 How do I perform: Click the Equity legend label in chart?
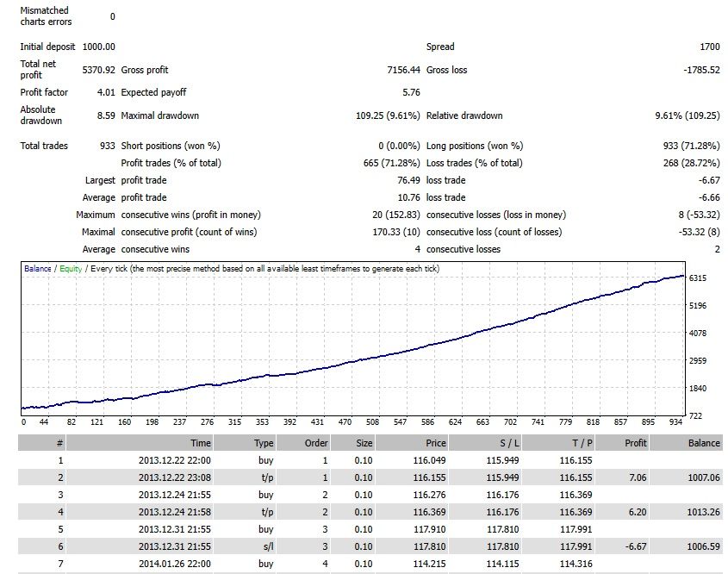pos(71,269)
